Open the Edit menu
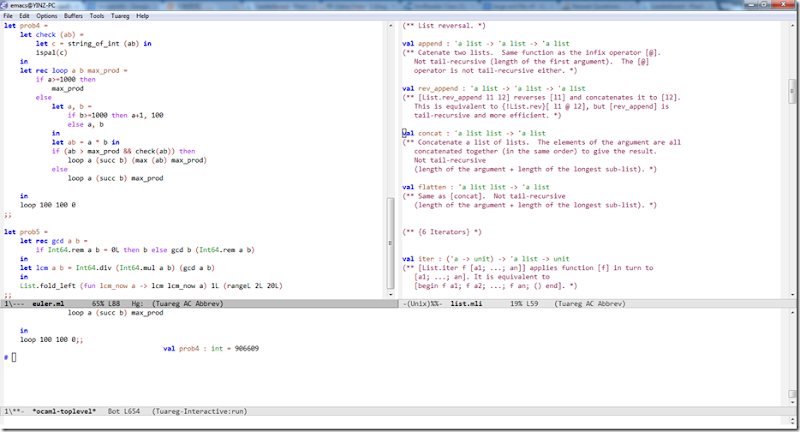This screenshot has width=800, height=432. [24, 16]
